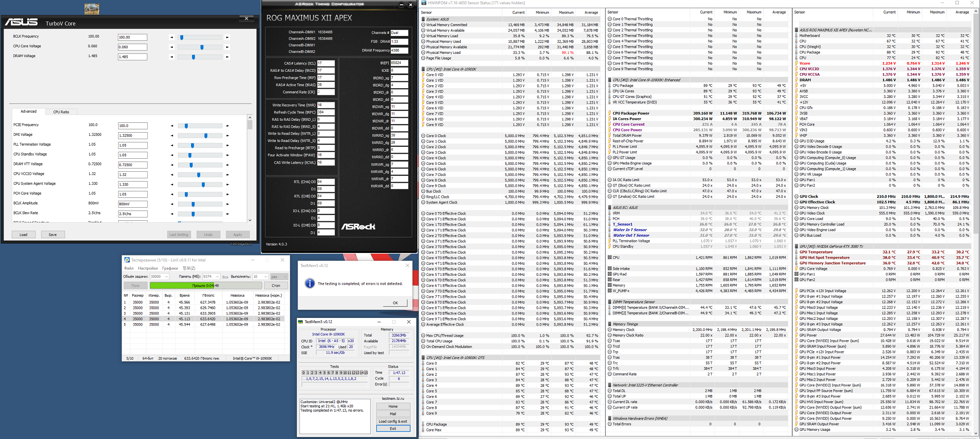Confirm the TestMem5 completion dialog with OK
Image resolution: width=980 pixels, height=439 pixels.
pos(395,303)
